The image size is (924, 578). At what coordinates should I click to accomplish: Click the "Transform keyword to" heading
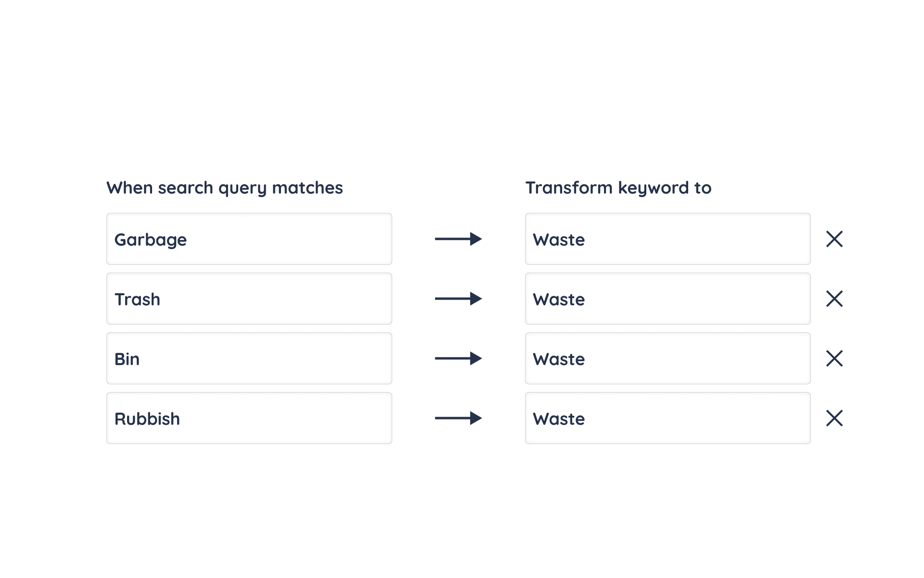[618, 188]
